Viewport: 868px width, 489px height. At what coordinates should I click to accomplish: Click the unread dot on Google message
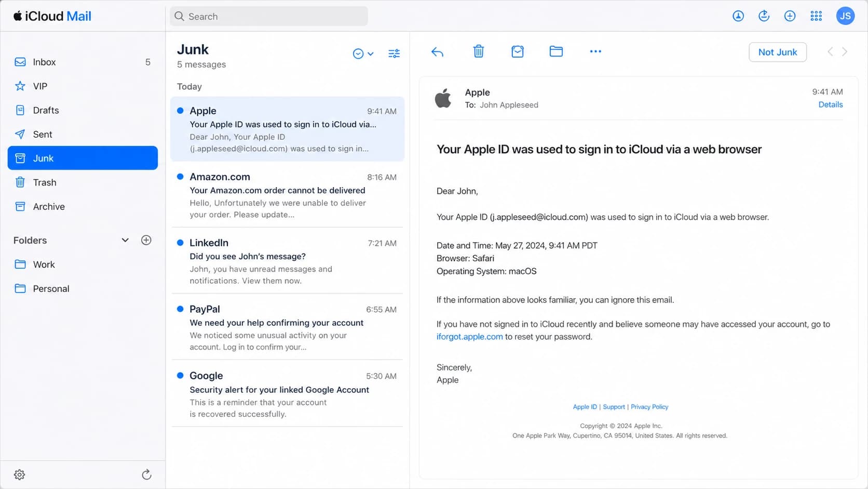point(180,375)
